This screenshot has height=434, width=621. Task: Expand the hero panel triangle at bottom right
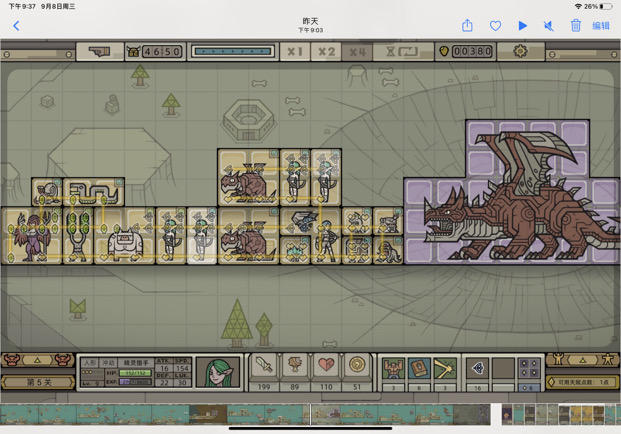[x=583, y=360]
